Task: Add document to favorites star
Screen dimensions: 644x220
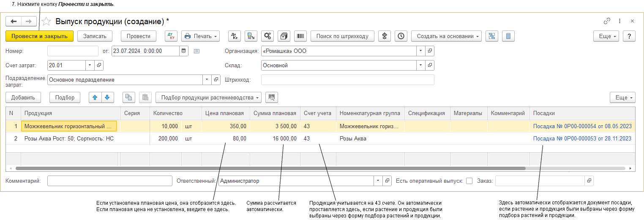Action: 47,21
